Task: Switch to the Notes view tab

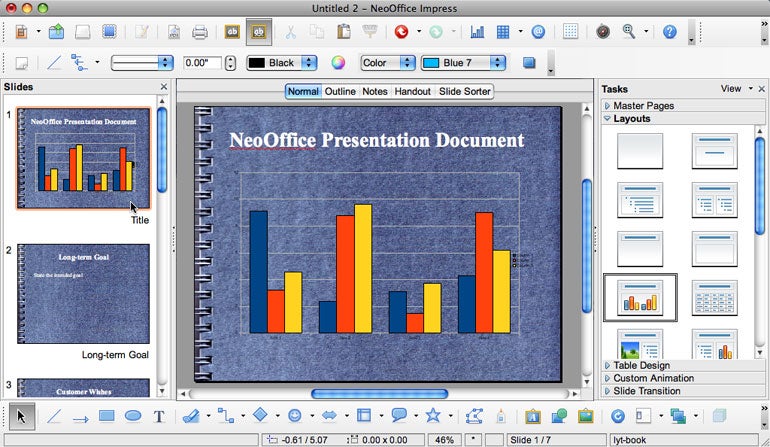Action: click(x=375, y=91)
